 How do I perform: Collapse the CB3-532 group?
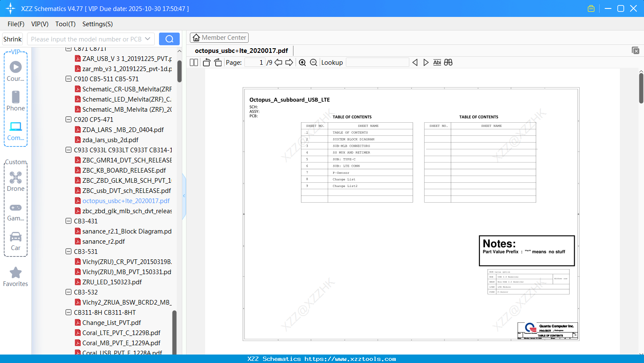[x=69, y=292]
